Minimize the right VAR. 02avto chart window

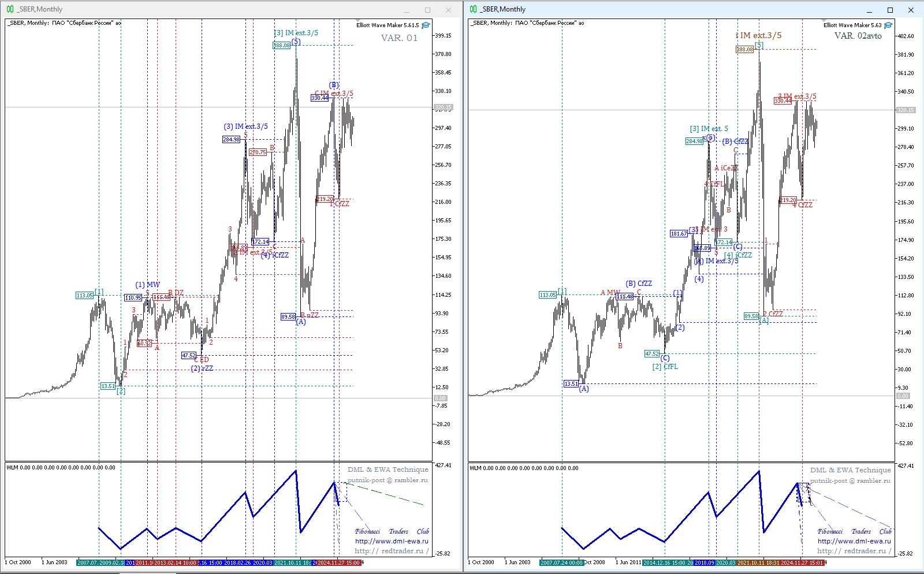pyautogui.click(x=869, y=10)
